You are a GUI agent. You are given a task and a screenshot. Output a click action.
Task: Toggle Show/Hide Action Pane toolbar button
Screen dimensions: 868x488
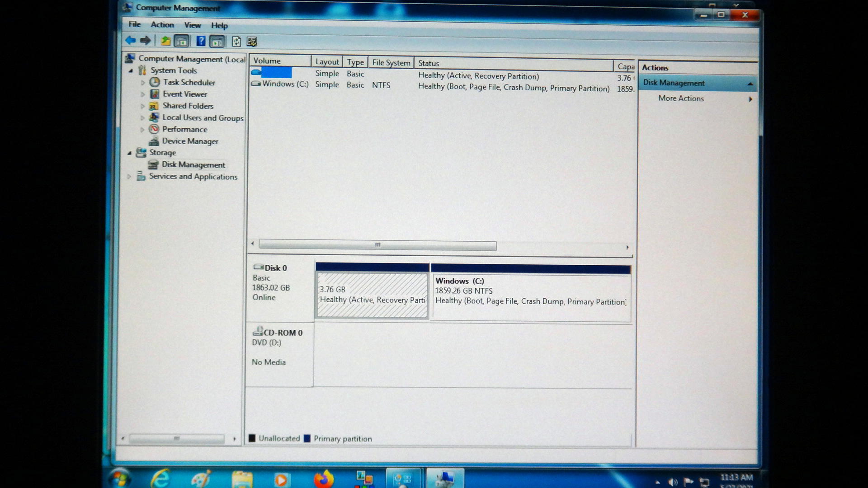point(217,42)
